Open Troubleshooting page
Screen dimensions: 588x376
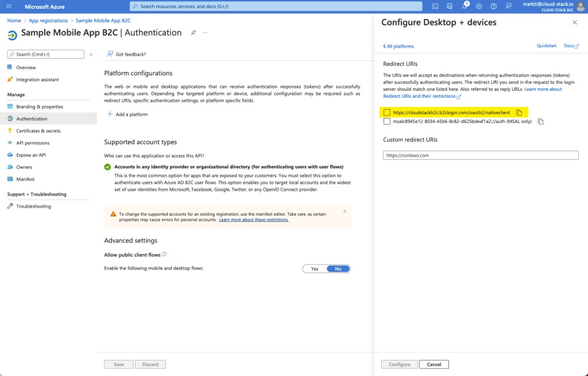33,206
